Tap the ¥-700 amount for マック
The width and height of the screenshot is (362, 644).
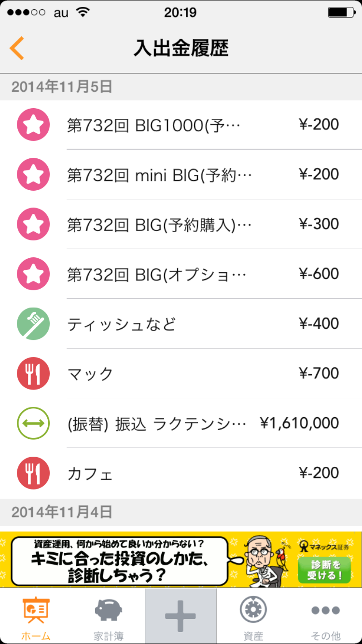319,373
